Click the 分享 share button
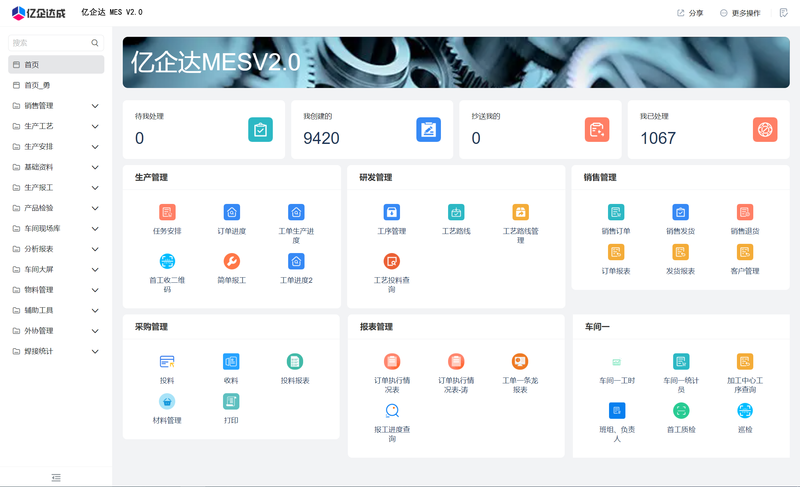The height and width of the screenshot is (487, 800). tap(690, 13)
